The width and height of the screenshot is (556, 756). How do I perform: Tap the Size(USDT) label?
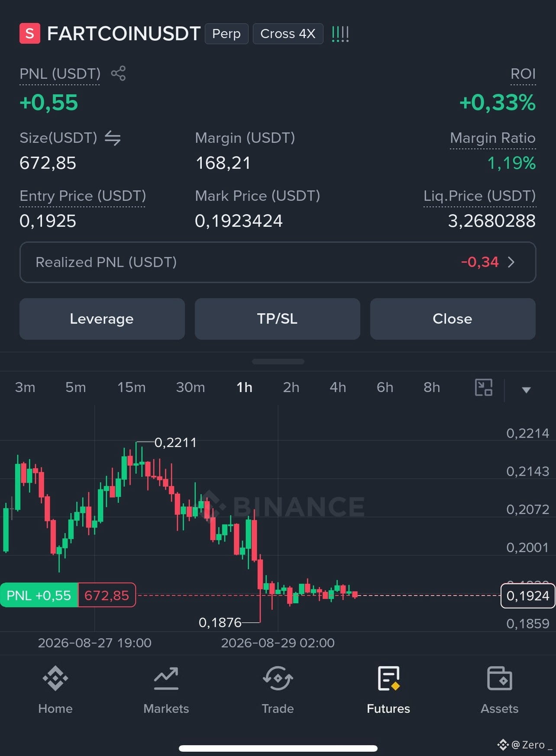click(58, 138)
